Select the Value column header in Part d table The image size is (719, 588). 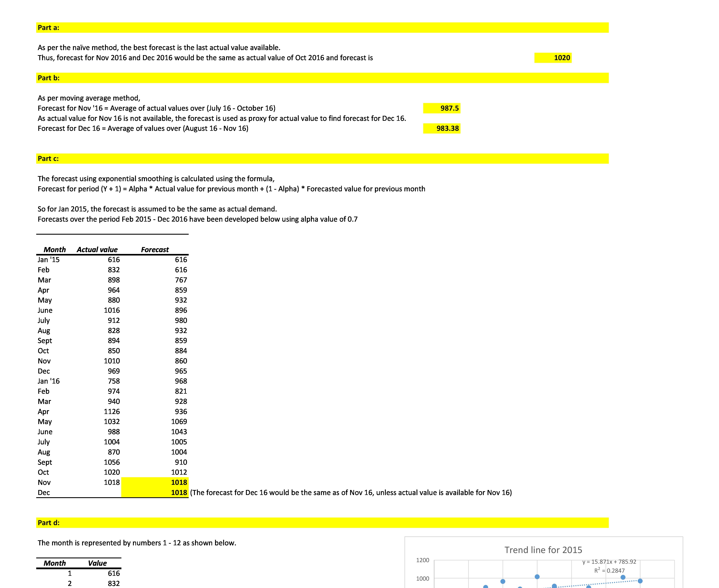[97, 563]
